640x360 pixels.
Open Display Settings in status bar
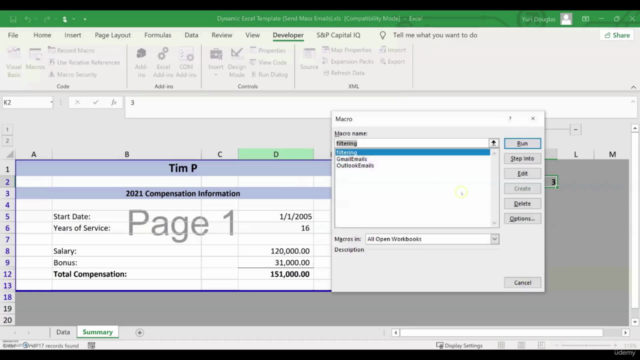[x=460, y=345]
